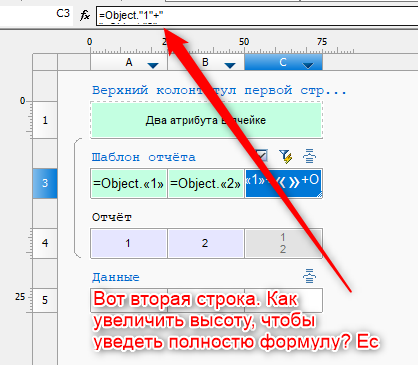Click the Два атрибута в ячейке cell
The width and height of the screenshot is (418, 365).
206,120
